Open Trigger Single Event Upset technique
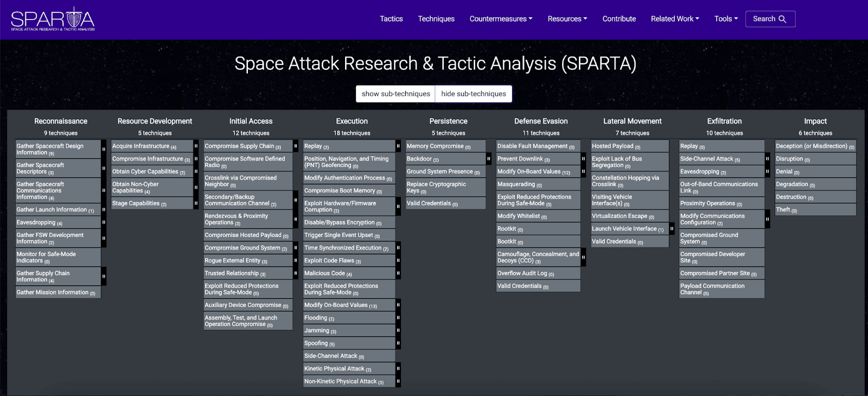 (x=349, y=235)
